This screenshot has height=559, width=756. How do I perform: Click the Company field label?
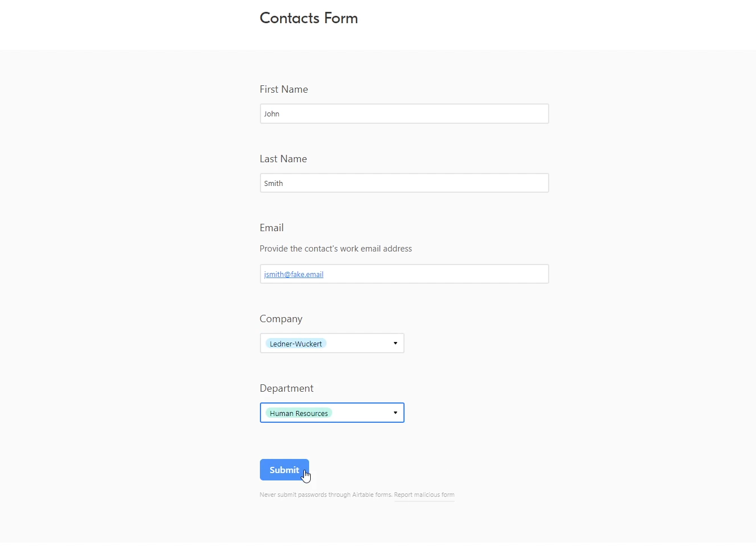coord(281,319)
